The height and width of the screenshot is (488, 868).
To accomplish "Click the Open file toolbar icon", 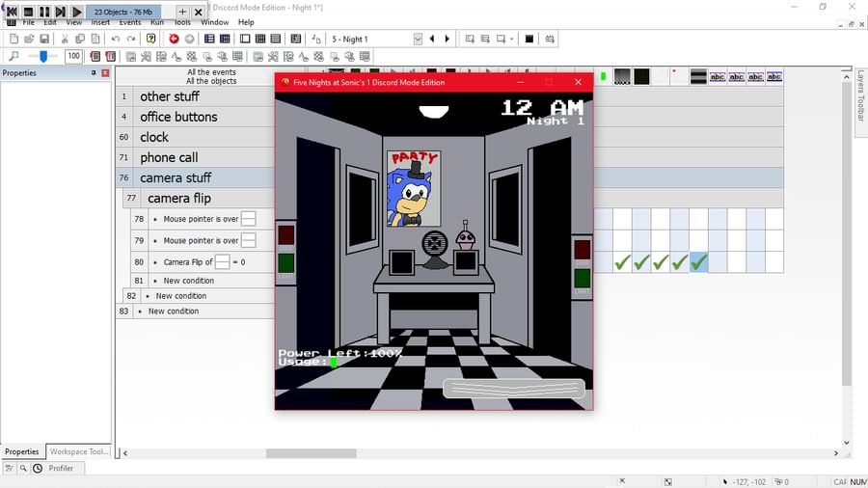I will click(x=29, y=39).
